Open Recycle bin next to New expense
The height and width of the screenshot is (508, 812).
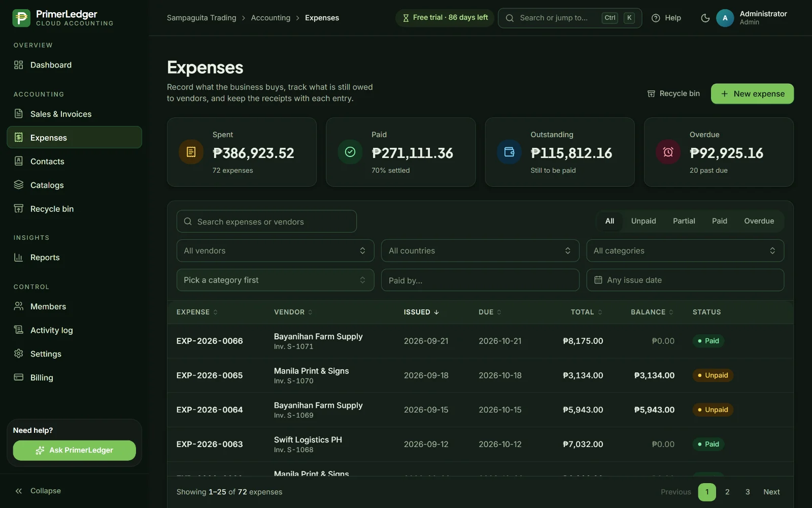673,93
